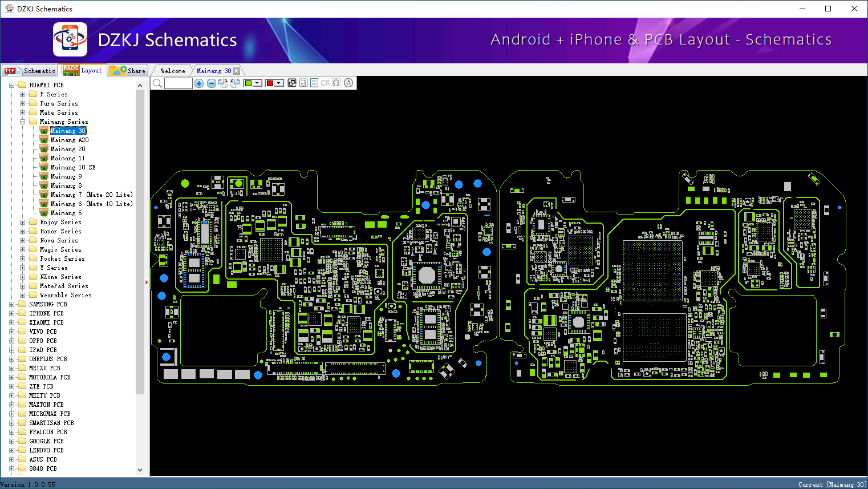Viewport: 868px width, 489px height.
Task: Click the red side panel collapse arrow
Action: click(147, 282)
